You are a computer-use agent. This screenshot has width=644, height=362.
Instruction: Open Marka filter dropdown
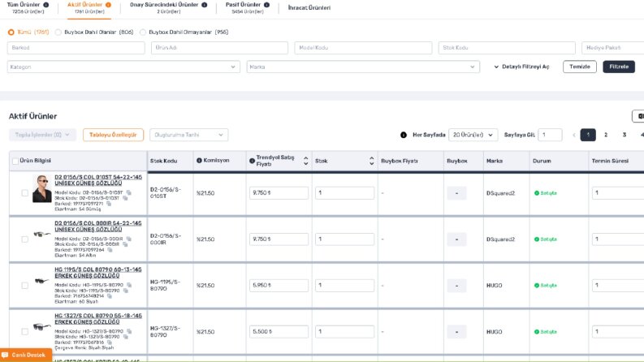363,67
